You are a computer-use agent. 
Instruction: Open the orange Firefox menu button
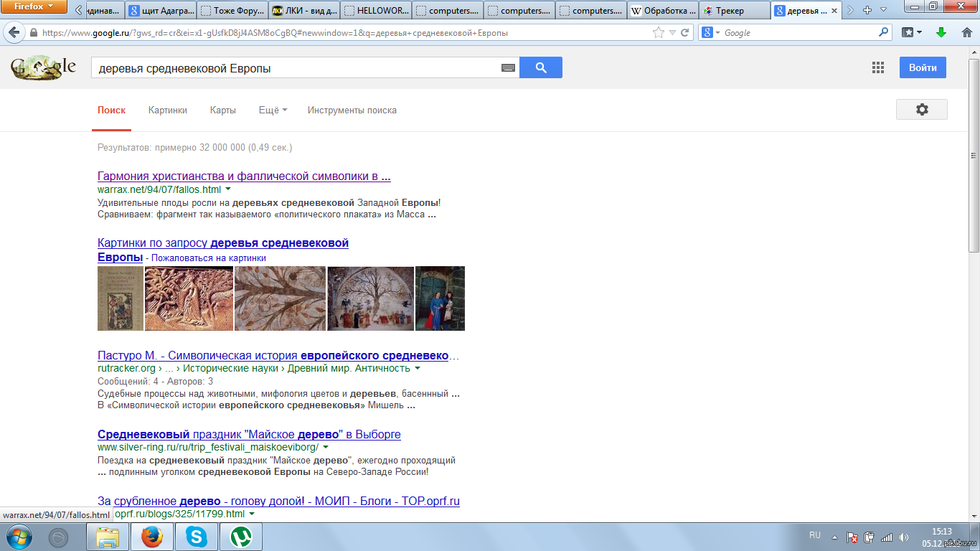[x=34, y=7]
